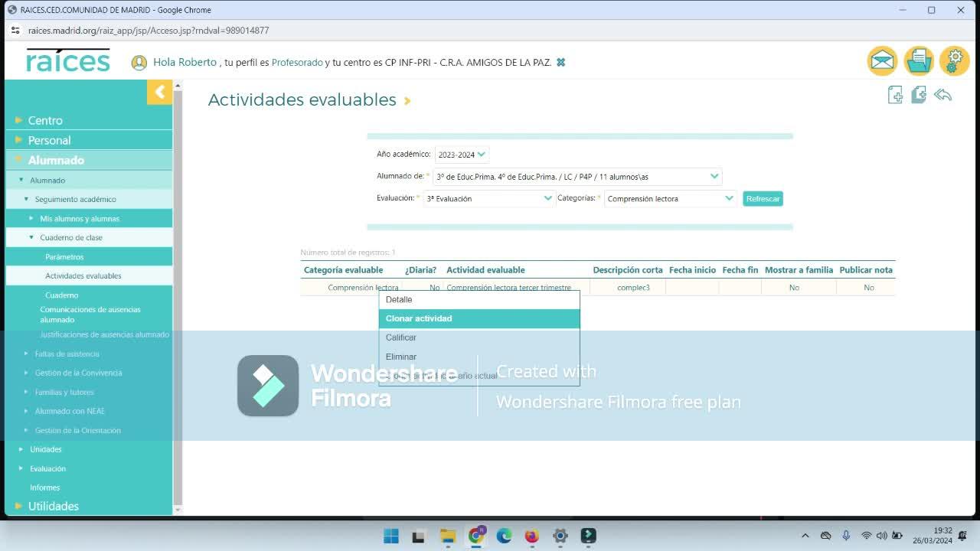Click the volume speaker tray icon

[x=881, y=536]
